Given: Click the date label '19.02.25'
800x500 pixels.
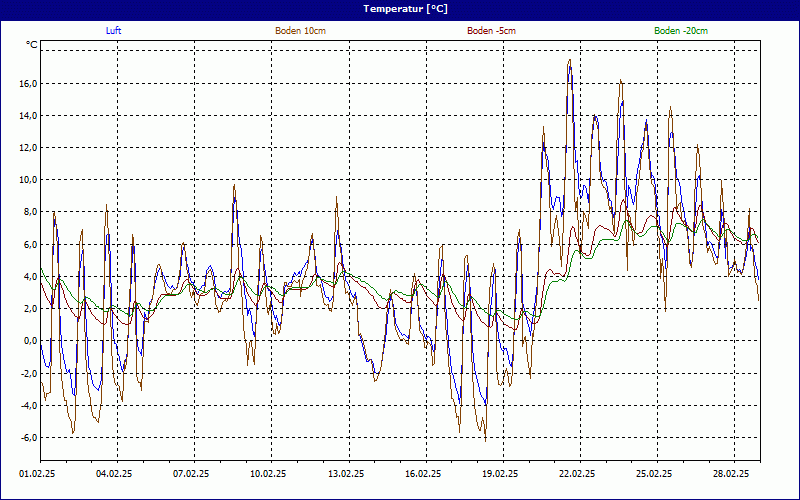Looking at the screenshot, I should tap(501, 474).
